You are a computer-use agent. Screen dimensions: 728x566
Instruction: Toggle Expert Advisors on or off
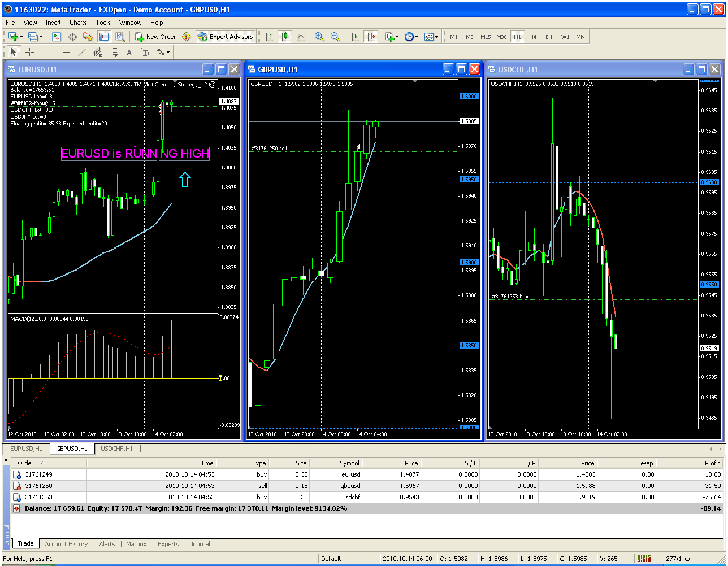point(226,37)
